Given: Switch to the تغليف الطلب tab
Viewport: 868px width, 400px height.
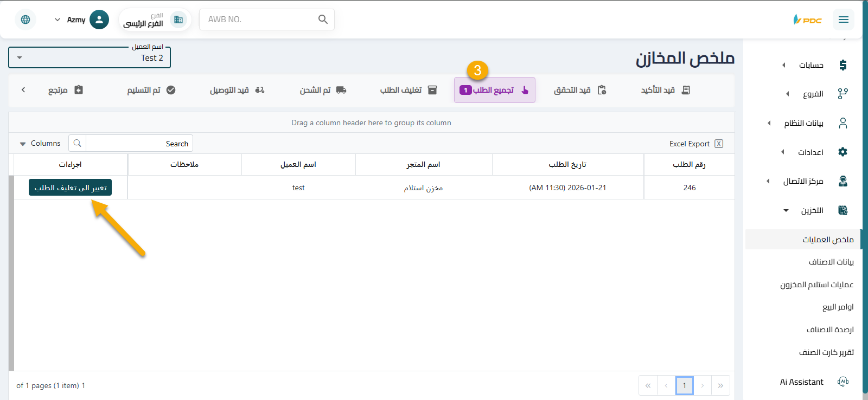Looking at the screenshot, I should pos(408,90).
